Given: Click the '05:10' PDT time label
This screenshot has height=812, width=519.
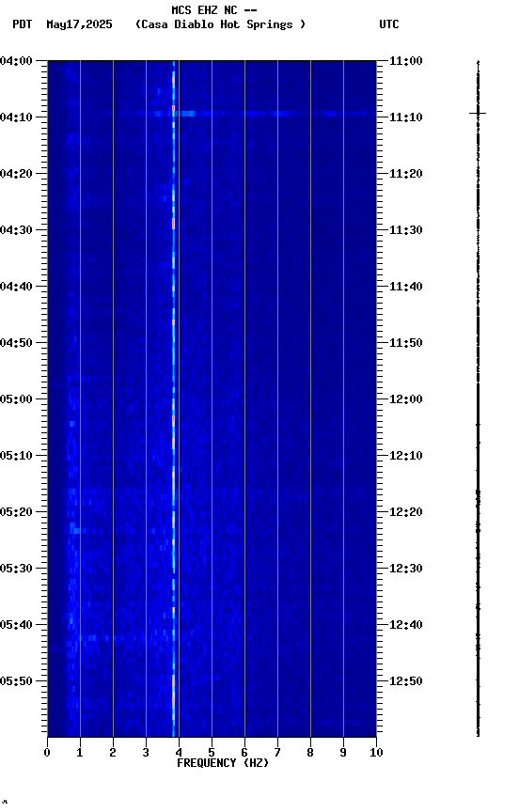Looking at the screenshot, I should (16, 456).
